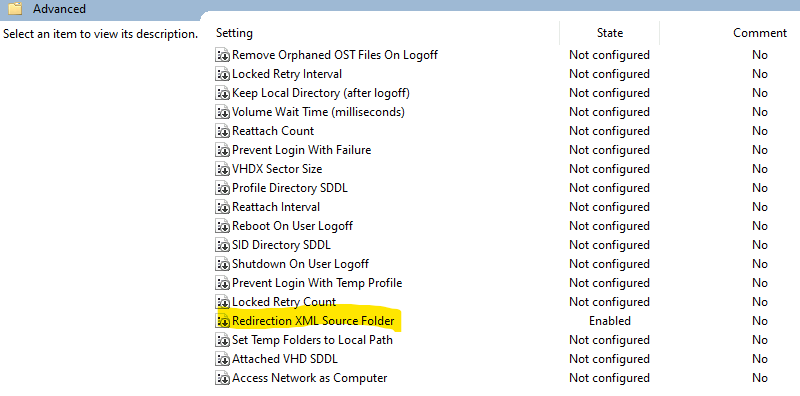Image resolution: width=800 pixels, height=396 pixels.
Task: Click the policy icon for Reattach Count
Action: pos(222,131)
